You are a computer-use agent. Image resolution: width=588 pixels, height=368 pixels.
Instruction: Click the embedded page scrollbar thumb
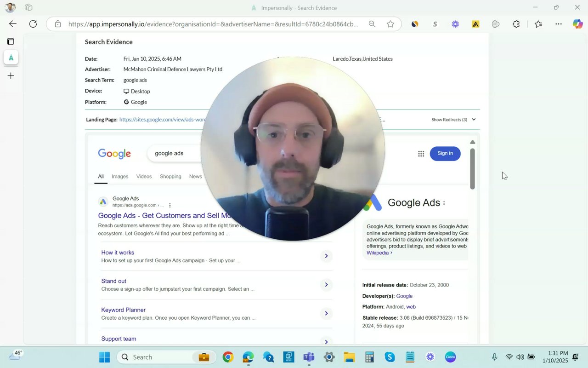coord(472,169)
